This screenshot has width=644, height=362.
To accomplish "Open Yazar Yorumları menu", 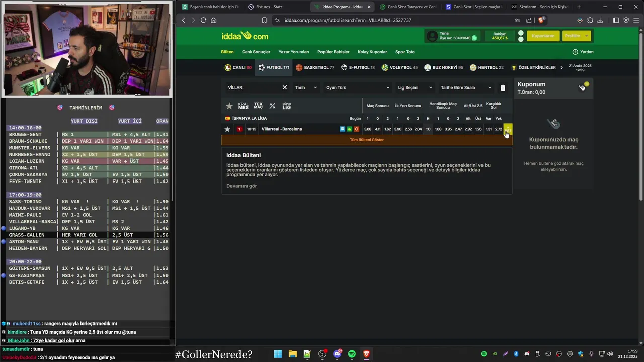I will pyautogui.click(x=294, y=52).
